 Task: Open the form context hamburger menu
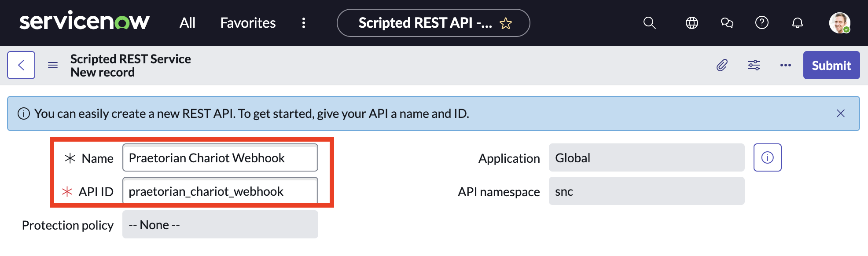click(x=53, y=65)
